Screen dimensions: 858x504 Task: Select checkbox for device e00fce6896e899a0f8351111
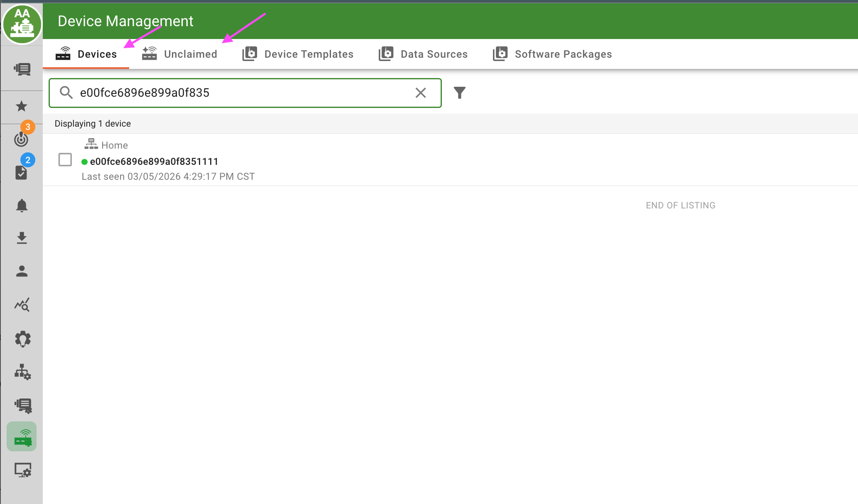65,160
